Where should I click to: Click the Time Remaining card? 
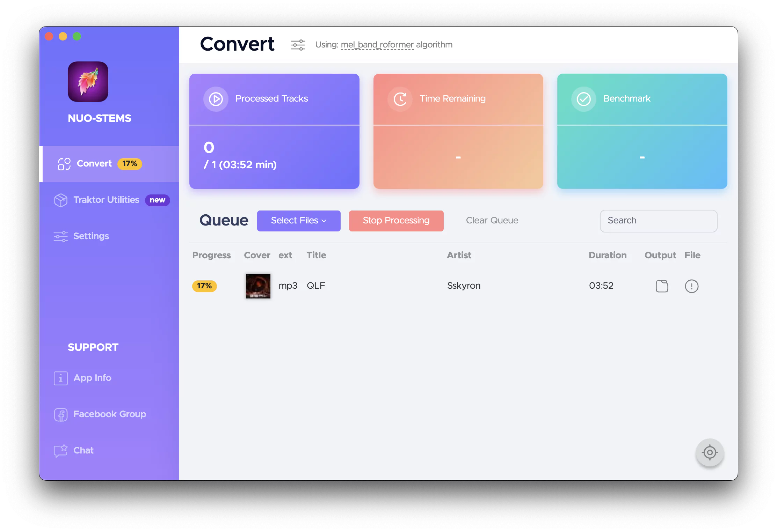458,131
